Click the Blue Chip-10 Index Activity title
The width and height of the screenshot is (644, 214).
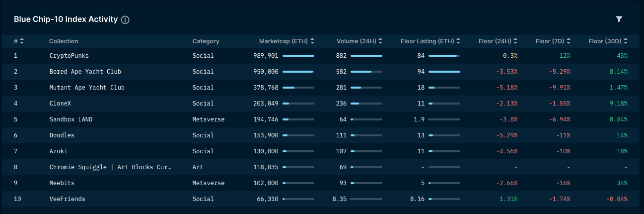pos(66,19)
